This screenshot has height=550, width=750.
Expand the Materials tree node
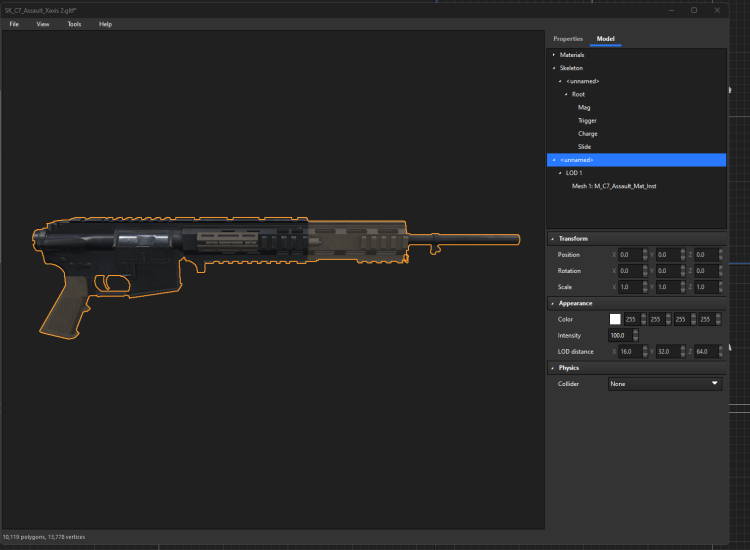coord(554,55)
